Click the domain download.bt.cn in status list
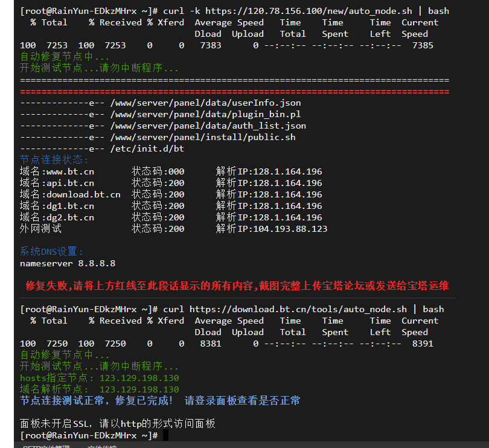The height and width of the screenshot is (448, 489). pos(83,194)
